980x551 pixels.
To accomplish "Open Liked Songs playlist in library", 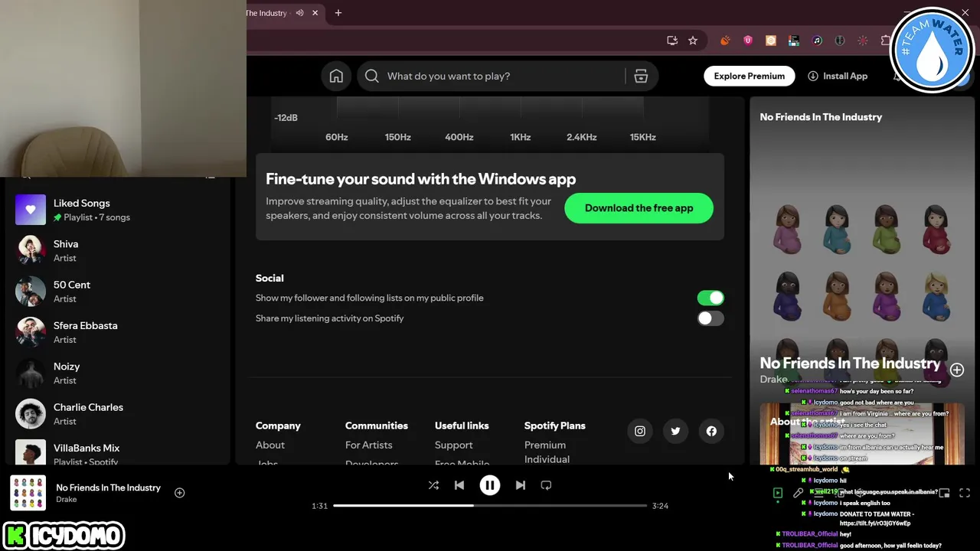I will [116, 210].
